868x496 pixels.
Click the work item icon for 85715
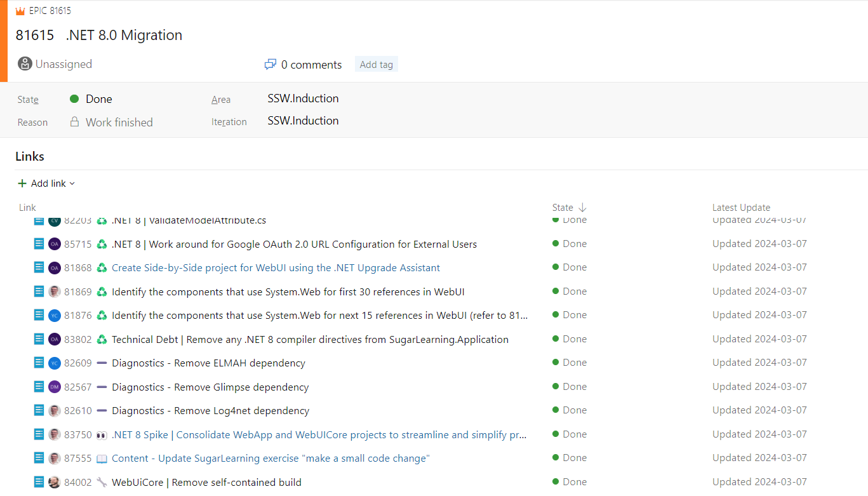pos(39,244)
